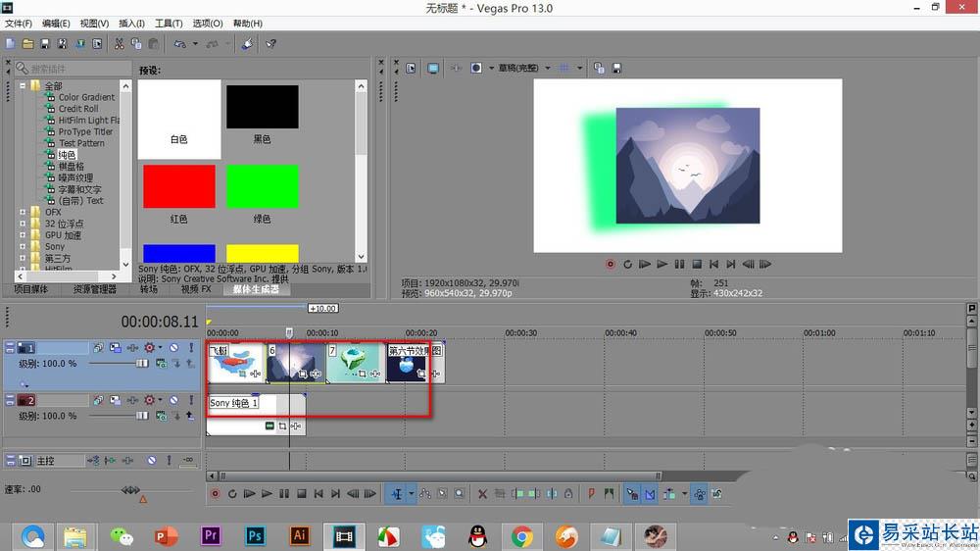Save project with the floppy disk icon
The image size is (980, 551).
click(44, 44)
